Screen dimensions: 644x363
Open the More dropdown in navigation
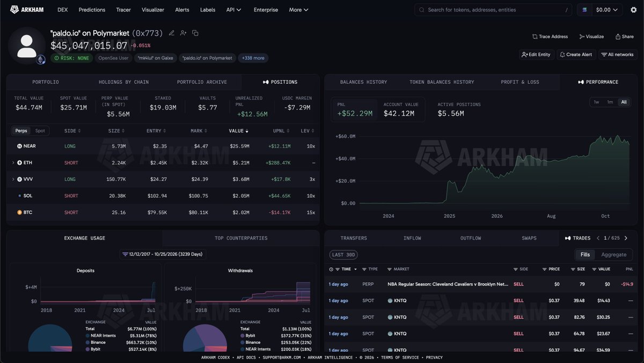coord(298,10)
